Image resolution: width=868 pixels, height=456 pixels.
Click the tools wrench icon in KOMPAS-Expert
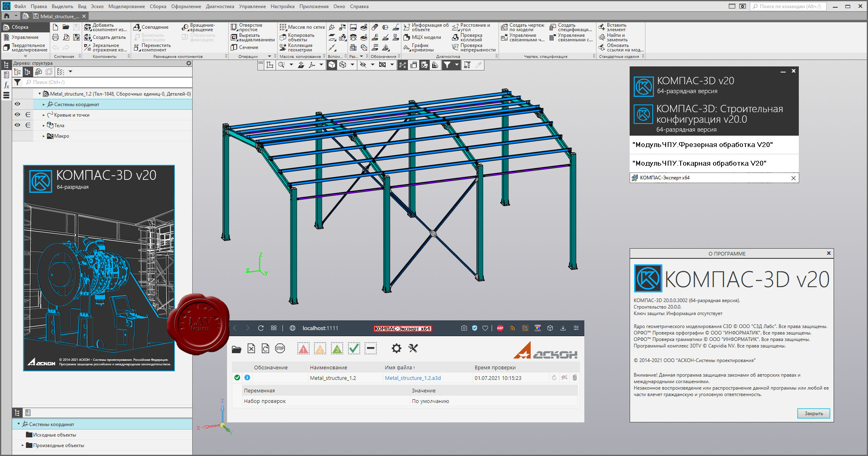pyautogui.click(x=413, y=348)
